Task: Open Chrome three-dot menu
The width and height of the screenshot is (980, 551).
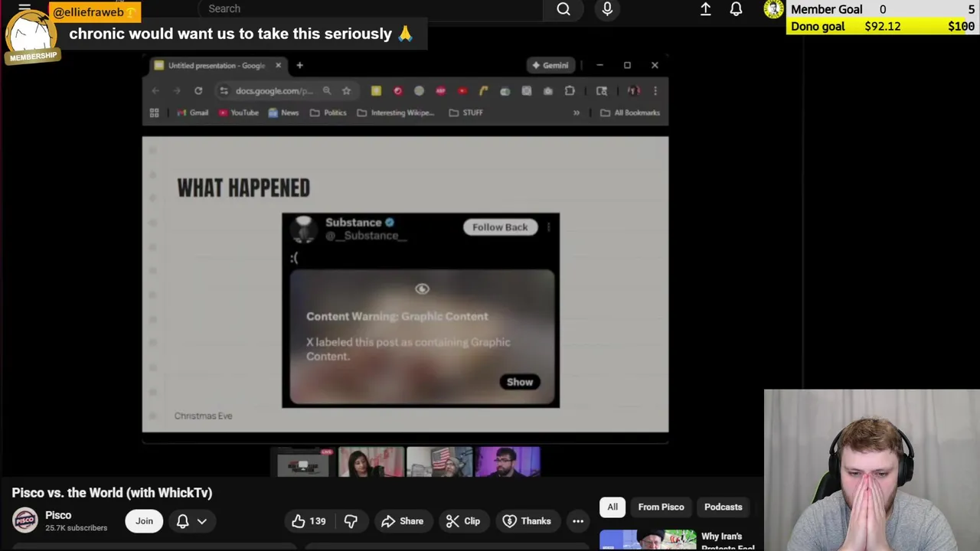Action: coord(655,91)
